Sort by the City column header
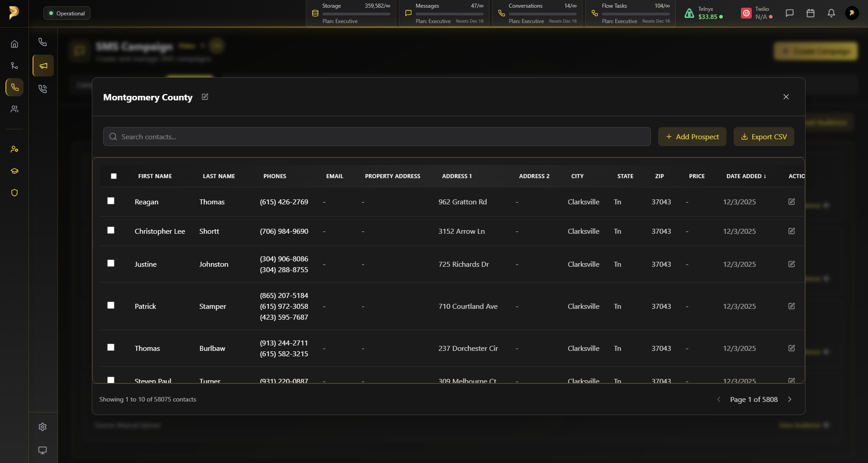Viewport: 868px width, 463px height. coord(578,176)
